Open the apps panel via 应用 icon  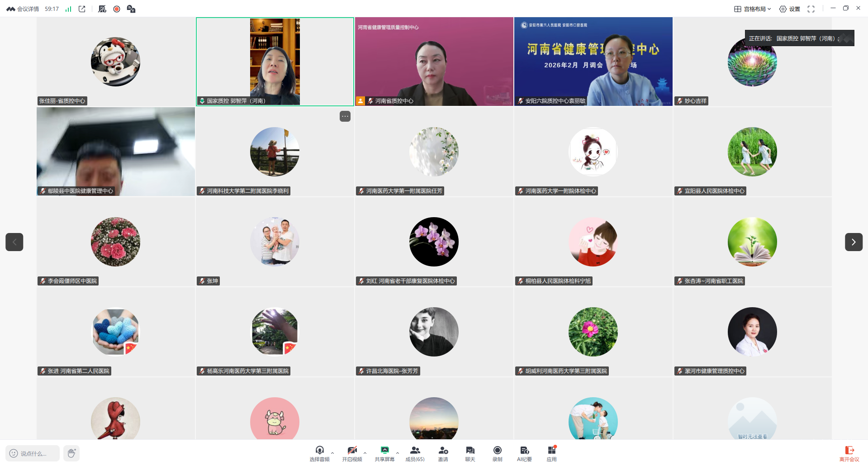(552, 453)
